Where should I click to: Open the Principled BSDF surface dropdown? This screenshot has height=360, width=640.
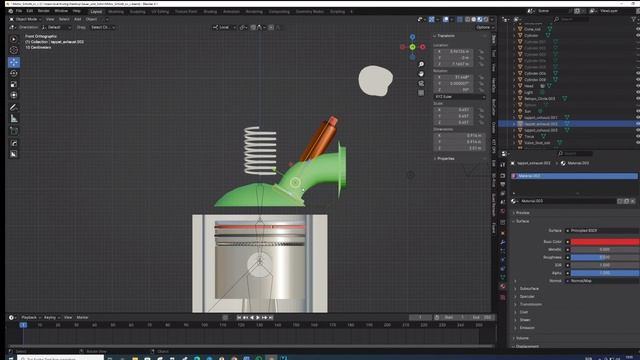(602, 231)
